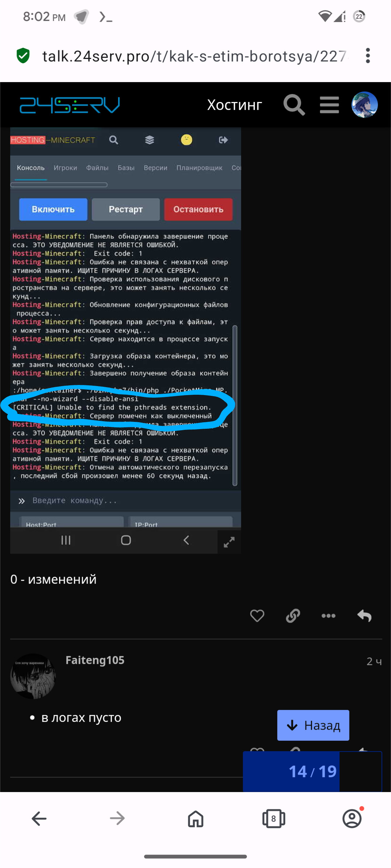Navigate back with browser arrow
This screenshot has width=391, height=868.
click(x=39, y=818)
